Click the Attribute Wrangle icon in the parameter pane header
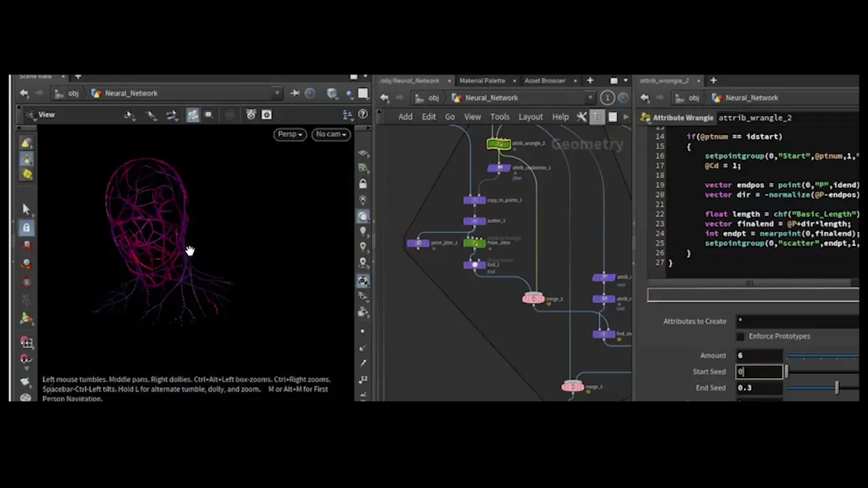 [x=645, y=117]
